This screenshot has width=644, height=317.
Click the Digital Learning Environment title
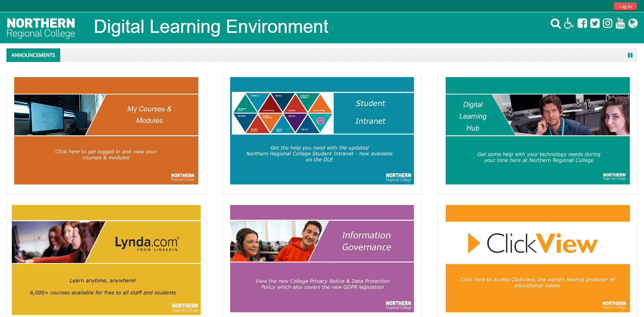click(211, 27)
